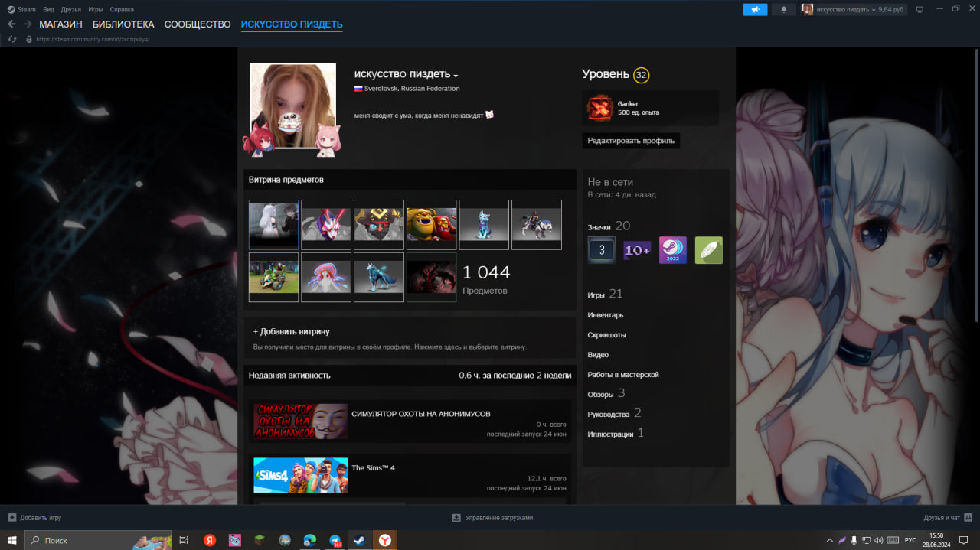Open the Steam menu
980x550 pixels.
(x=21, y=9)
